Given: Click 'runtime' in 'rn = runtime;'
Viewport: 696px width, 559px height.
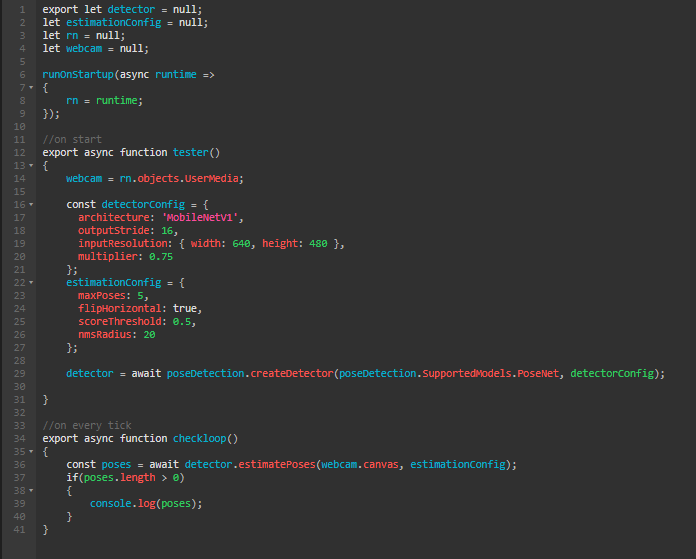Looking at the screenshot, I should (117, 100).
